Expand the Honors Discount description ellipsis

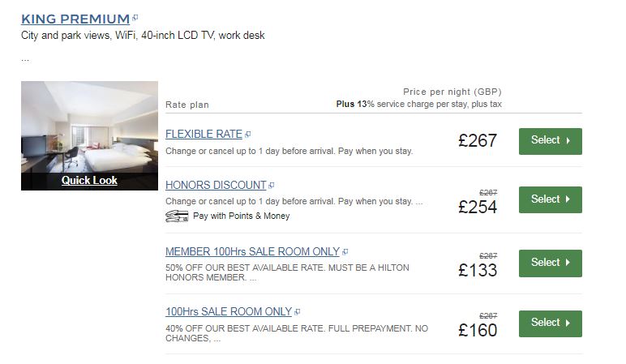pyautogui.click(x=419, y=201)
